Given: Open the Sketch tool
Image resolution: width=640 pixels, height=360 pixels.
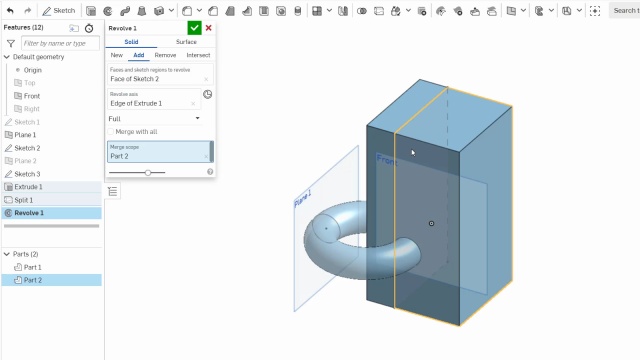Looking at the screenshot, I should pos(59,11).
